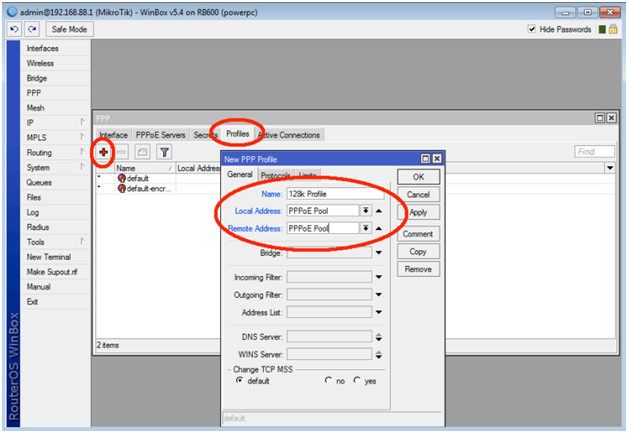628x433 pixels.
Task: Click the red plus Add button
Action: coord(103,152)
